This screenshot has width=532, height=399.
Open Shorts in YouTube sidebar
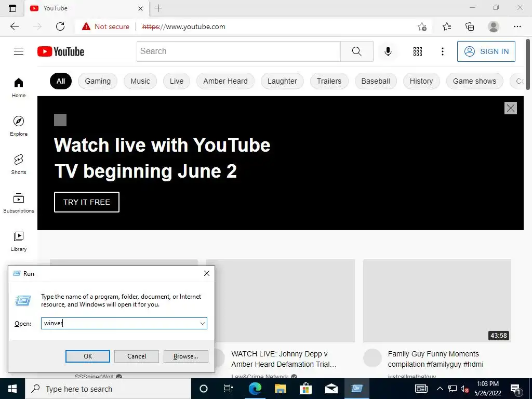(x=19, y=165)
